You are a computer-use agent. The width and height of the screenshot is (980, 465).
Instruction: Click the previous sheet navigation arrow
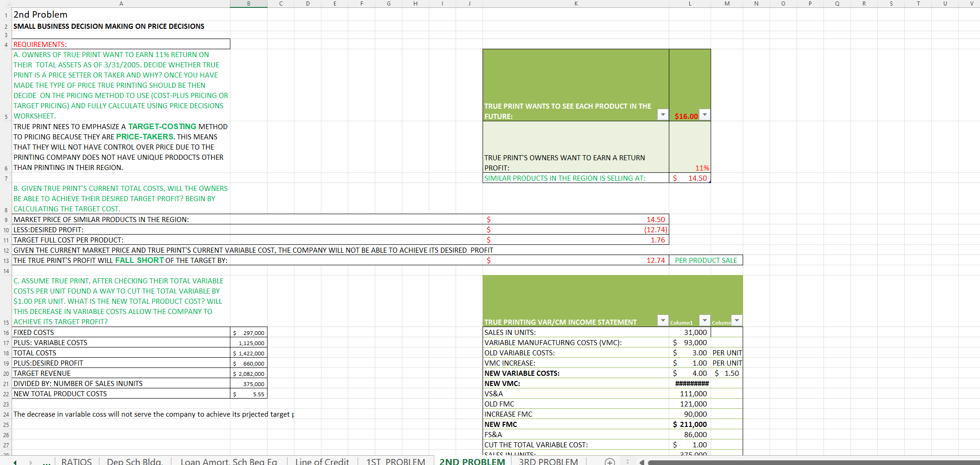pyautogui.click(x=15, y=462)
